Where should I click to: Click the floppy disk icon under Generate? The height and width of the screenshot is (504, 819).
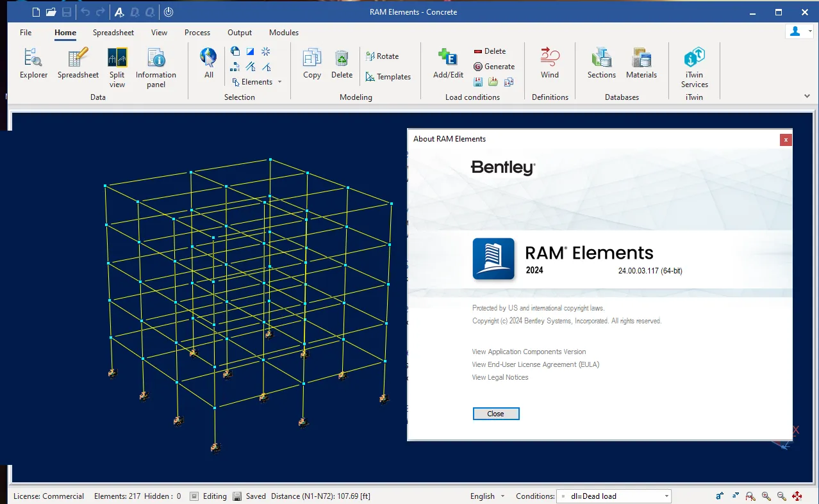coord(478,82)
